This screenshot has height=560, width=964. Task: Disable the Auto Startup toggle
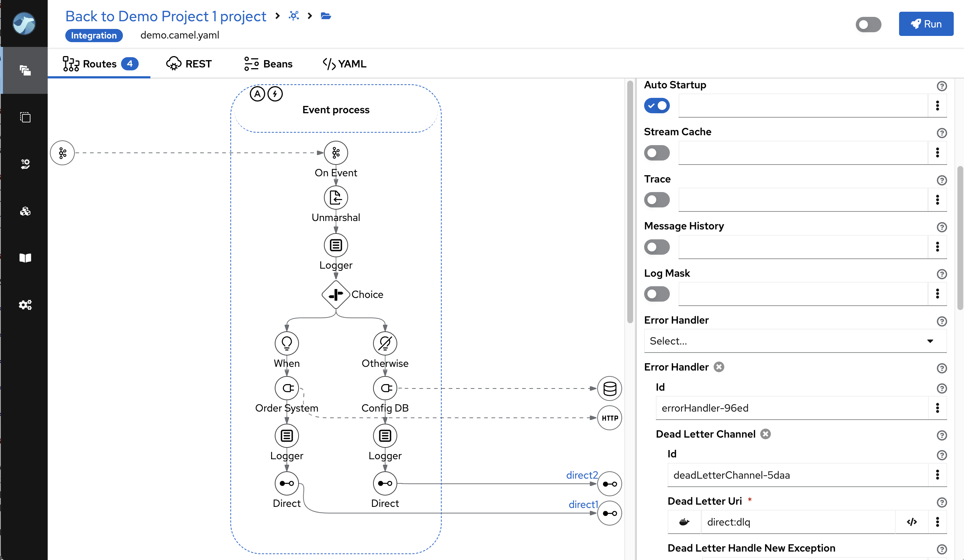pos(657,106)
